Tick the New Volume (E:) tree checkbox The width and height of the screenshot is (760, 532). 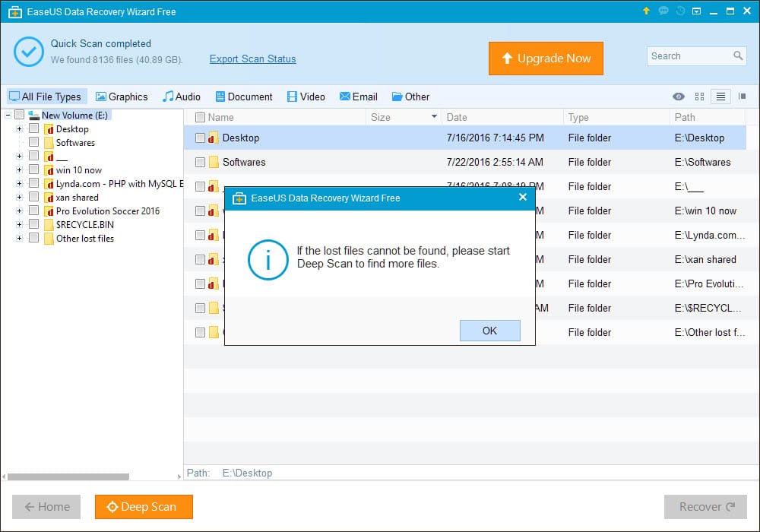[x=20, y=115]
